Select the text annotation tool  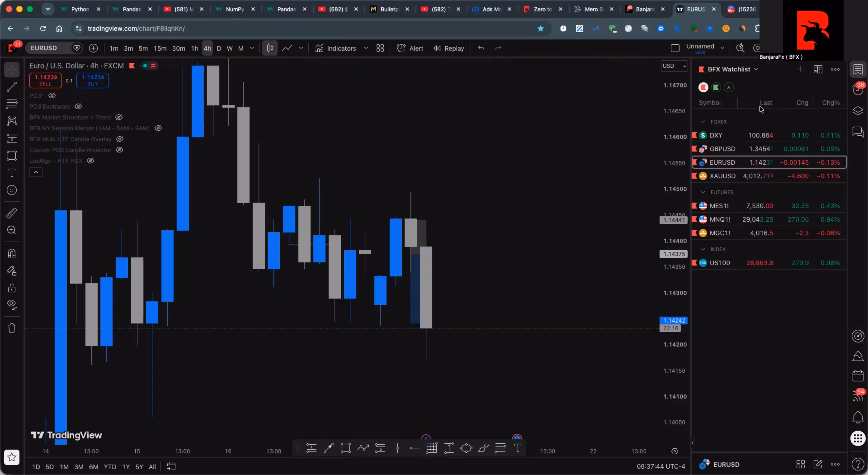coord(12,173)
